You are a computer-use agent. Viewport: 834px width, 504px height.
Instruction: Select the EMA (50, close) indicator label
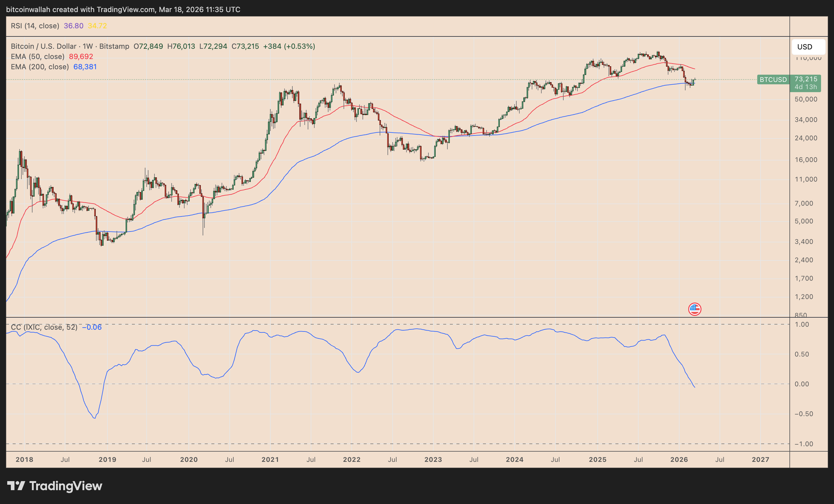tap(37, 57)
